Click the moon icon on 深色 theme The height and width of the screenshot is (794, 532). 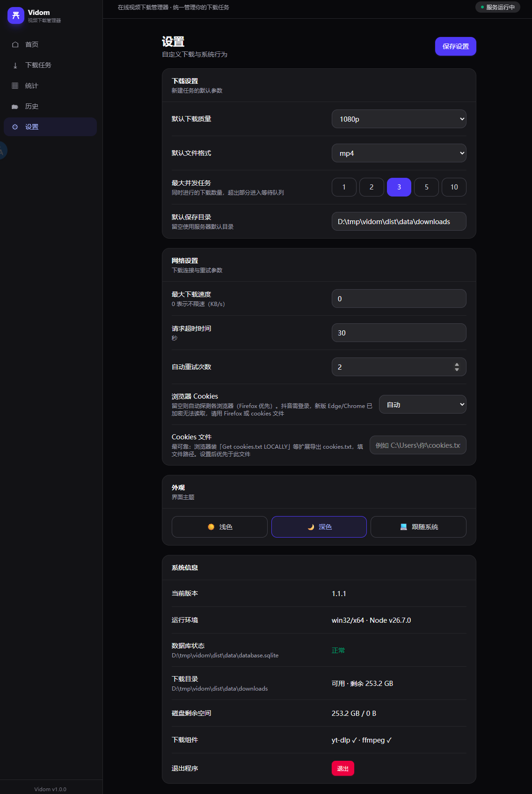point(311,527)
